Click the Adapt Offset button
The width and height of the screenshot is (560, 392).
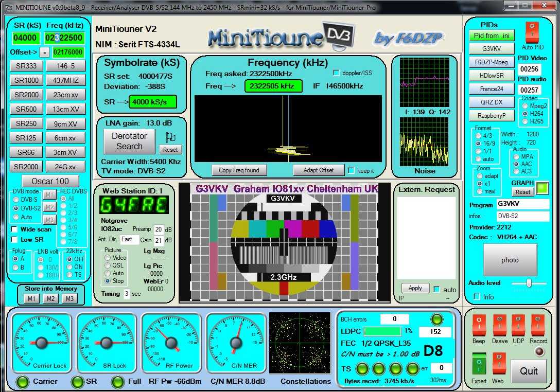point(319,170)
